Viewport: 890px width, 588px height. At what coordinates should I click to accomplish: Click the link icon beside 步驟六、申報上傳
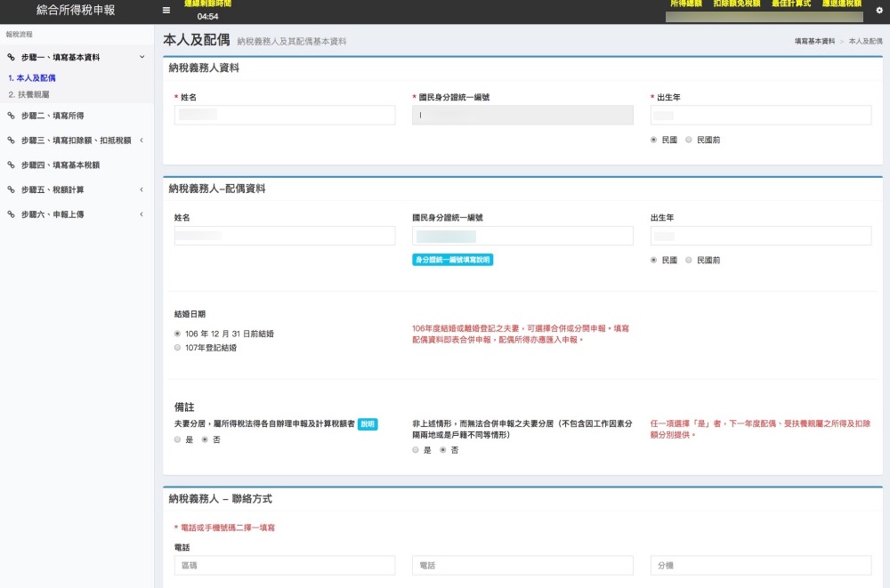pos(12,214)
